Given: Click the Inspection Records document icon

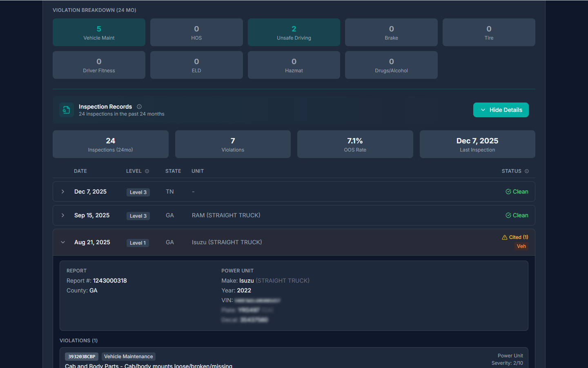Looking at the screenshot, I should 67,110.
